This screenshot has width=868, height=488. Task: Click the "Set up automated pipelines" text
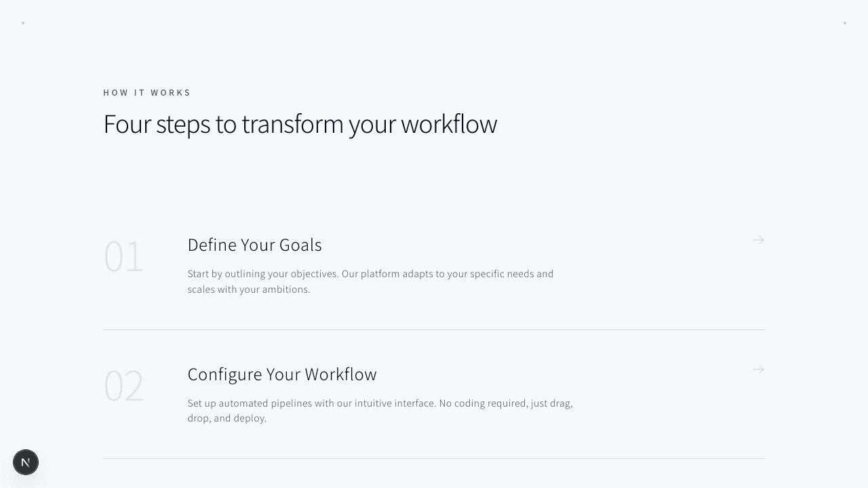250,403
